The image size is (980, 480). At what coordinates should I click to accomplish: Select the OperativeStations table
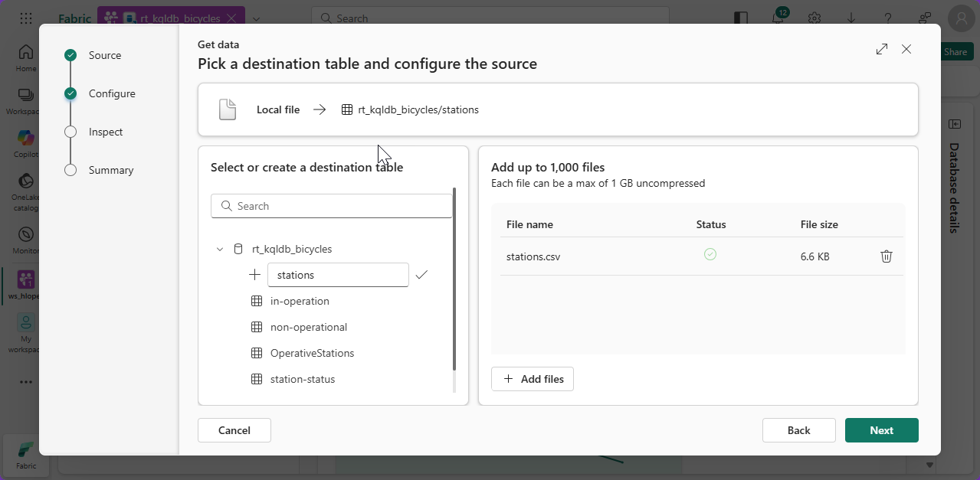(x=312, y=353)
